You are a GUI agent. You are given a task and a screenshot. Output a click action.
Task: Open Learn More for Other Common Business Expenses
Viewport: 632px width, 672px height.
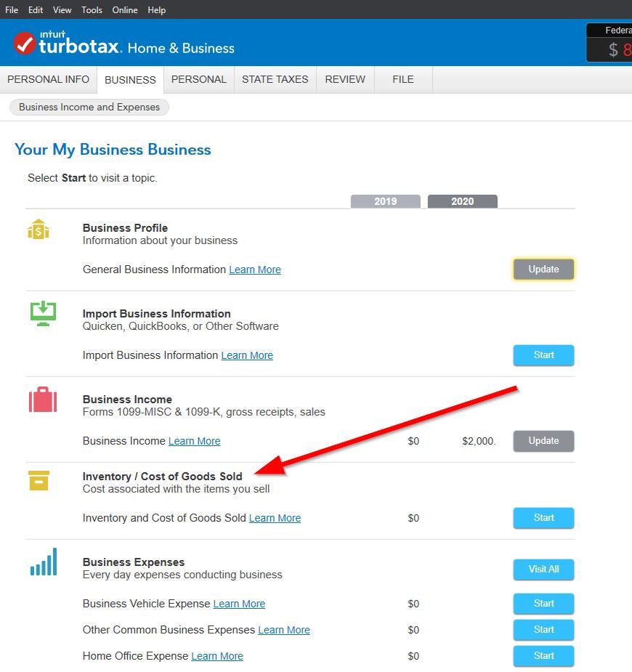(283, 630)
